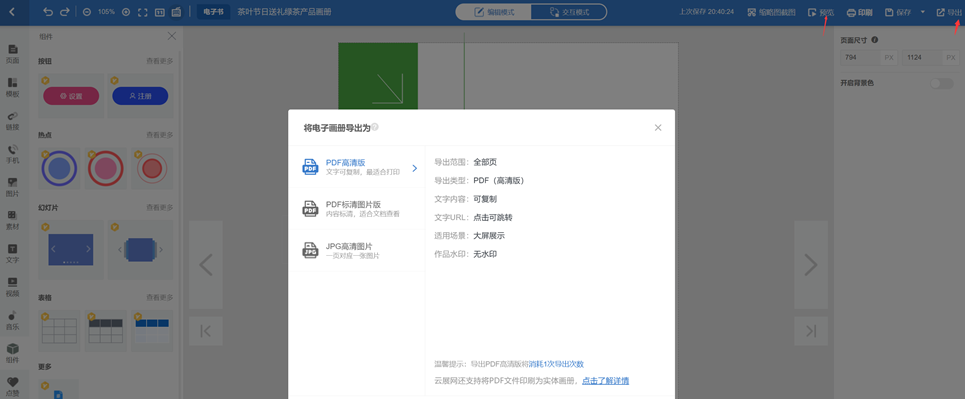965x399 pixels.
Task: Select the blue-header table component
Action: click(x=151, y=331)
